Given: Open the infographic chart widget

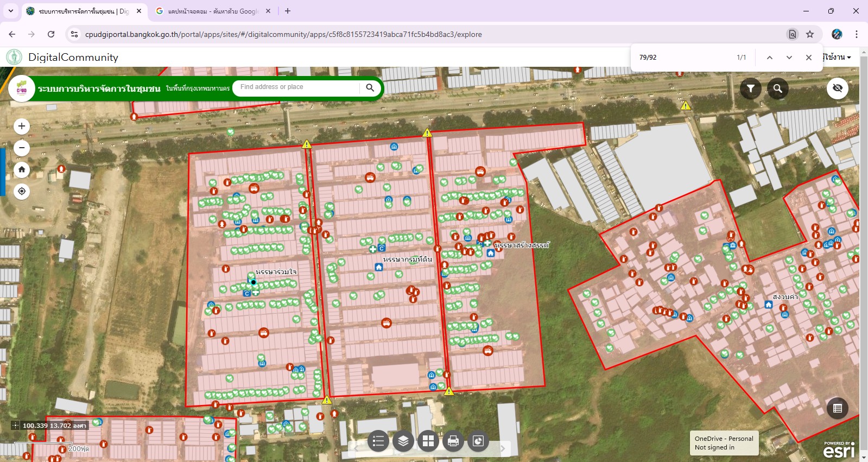Looking at the screenshot, I should click(x=478, y=441).
